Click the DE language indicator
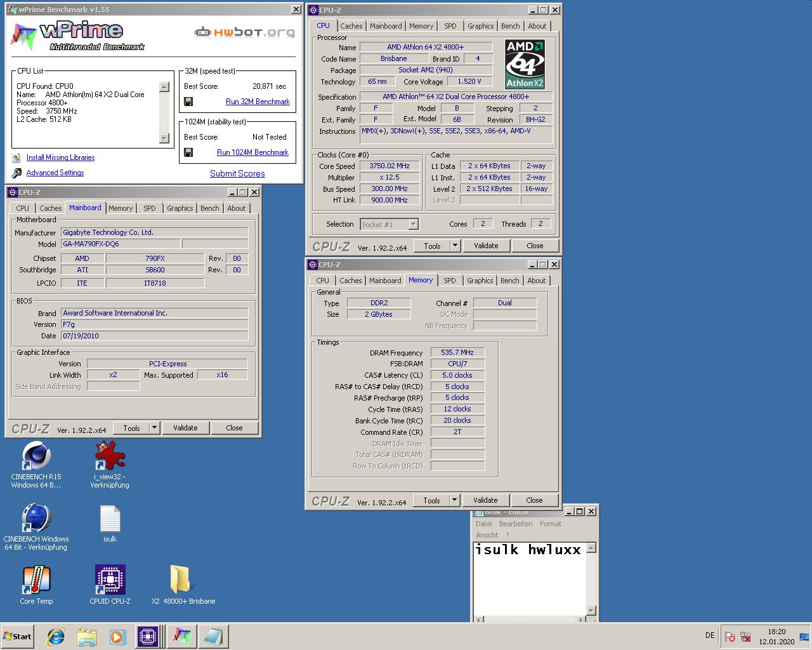 [x=710, y=635]
